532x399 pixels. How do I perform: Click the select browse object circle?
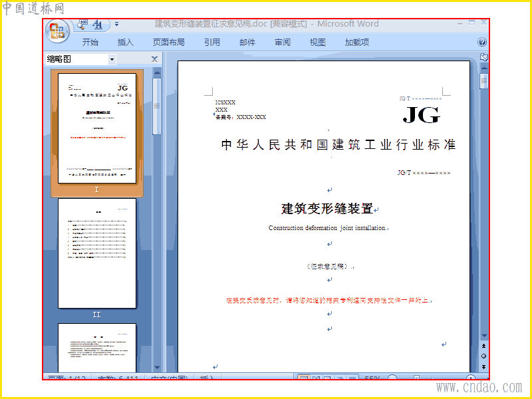484,356
